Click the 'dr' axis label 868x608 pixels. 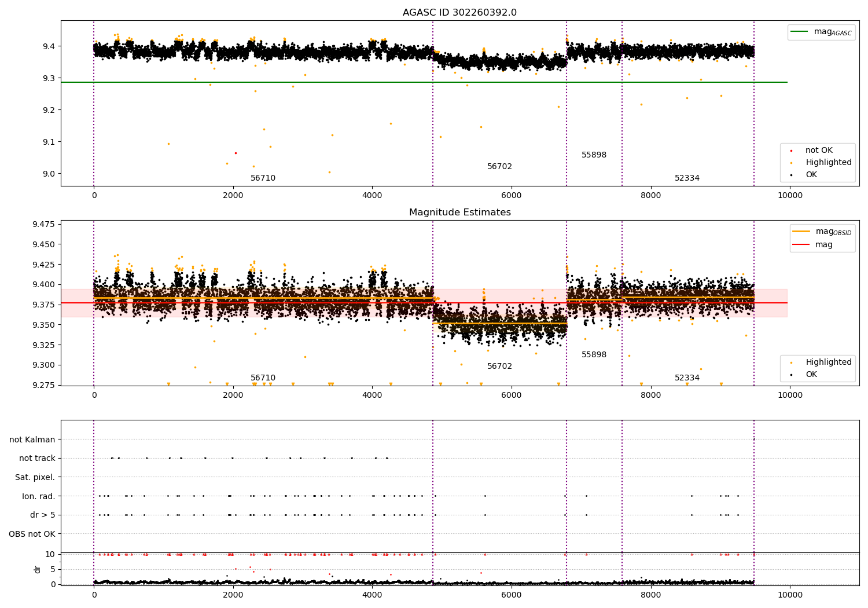pyautogui.click(x=38, y=569)
